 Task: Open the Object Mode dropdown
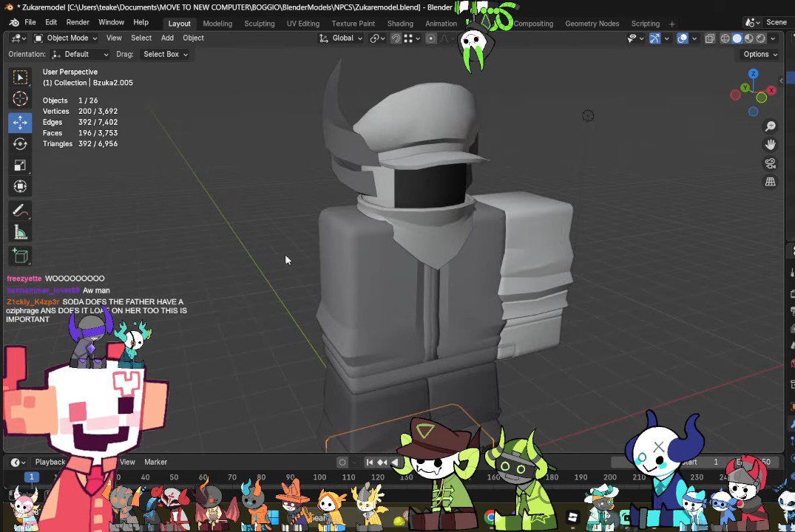point(66,38)
